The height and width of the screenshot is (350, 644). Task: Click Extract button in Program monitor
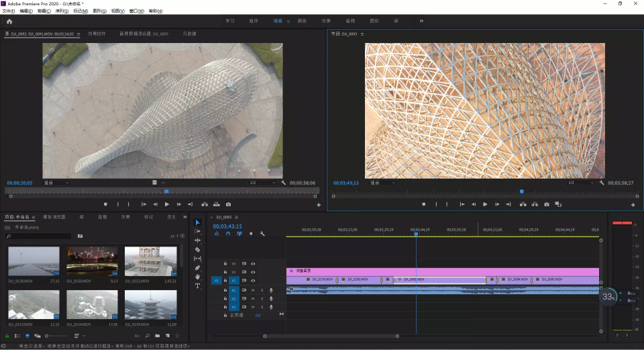tap(535, 204)
